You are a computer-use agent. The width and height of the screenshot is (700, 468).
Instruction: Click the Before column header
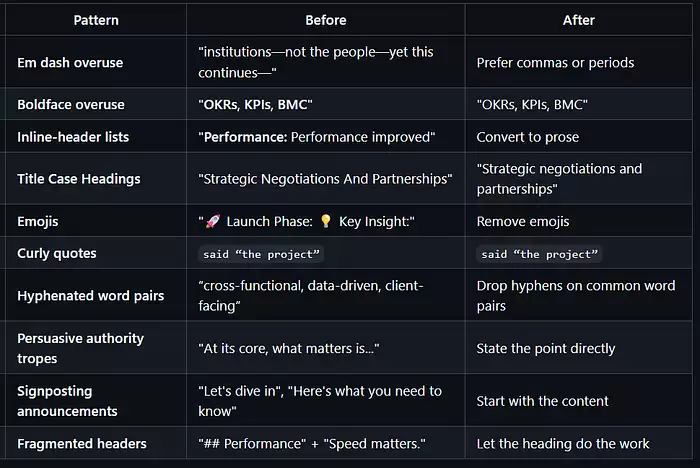click(326, 19)
